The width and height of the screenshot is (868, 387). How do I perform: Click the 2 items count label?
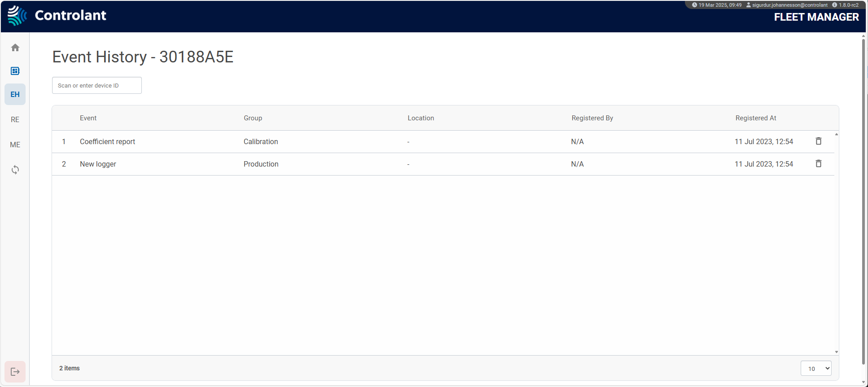(70, 368)
